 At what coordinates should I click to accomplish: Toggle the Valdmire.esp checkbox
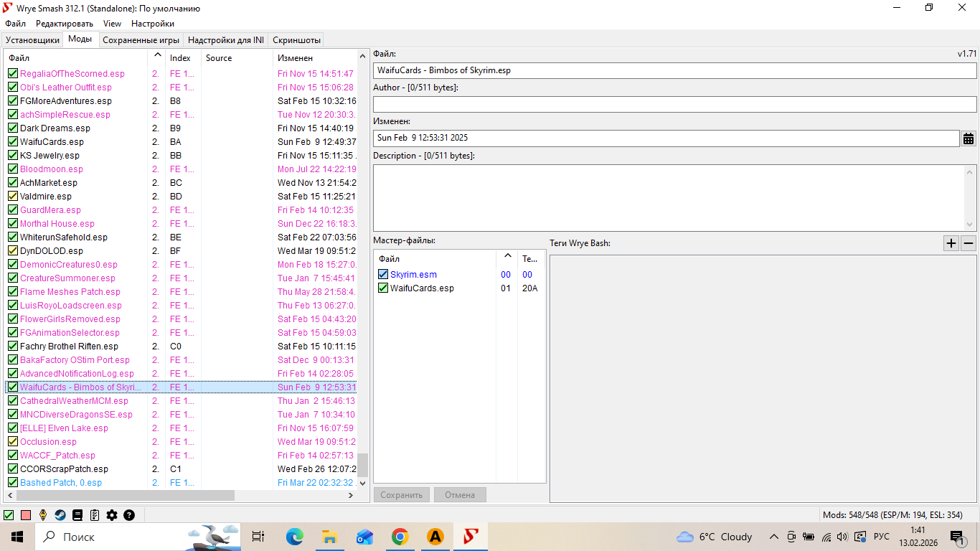pyautogui.click(x=12, y=197)
